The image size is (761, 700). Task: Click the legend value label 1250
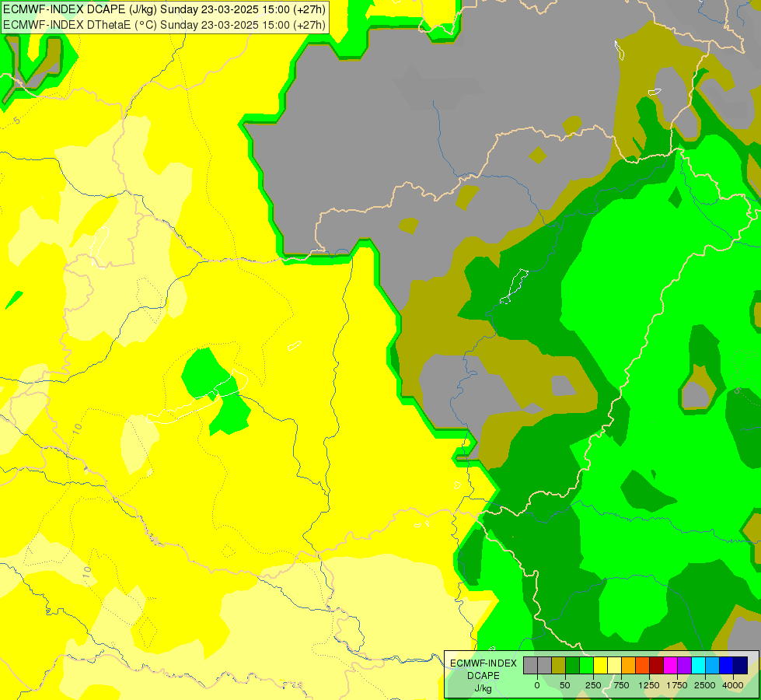tap(649, 685)
